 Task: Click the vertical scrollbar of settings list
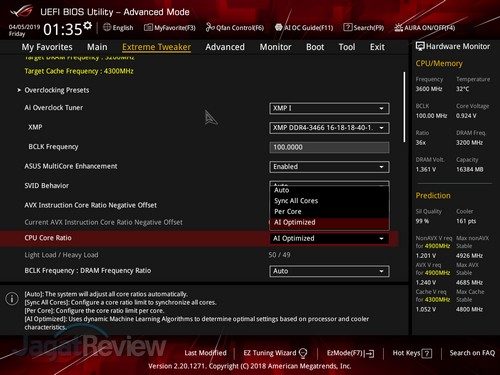click(404, 107)
